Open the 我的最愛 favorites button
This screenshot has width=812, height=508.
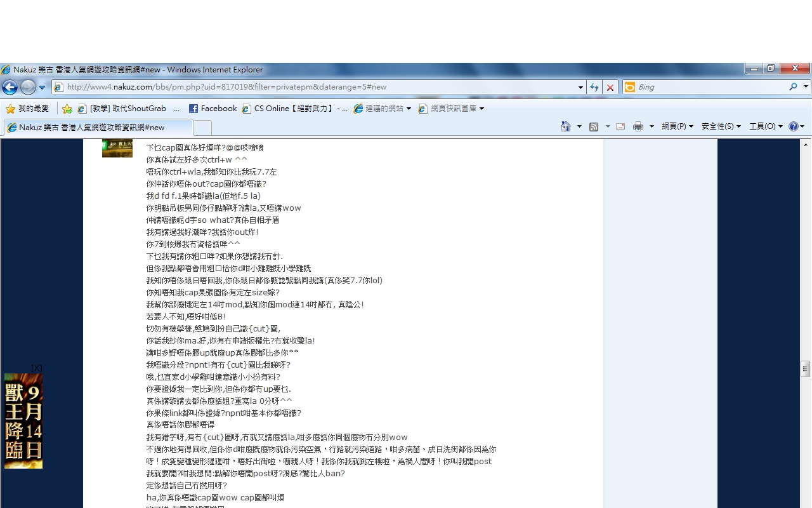pos(27,109)
